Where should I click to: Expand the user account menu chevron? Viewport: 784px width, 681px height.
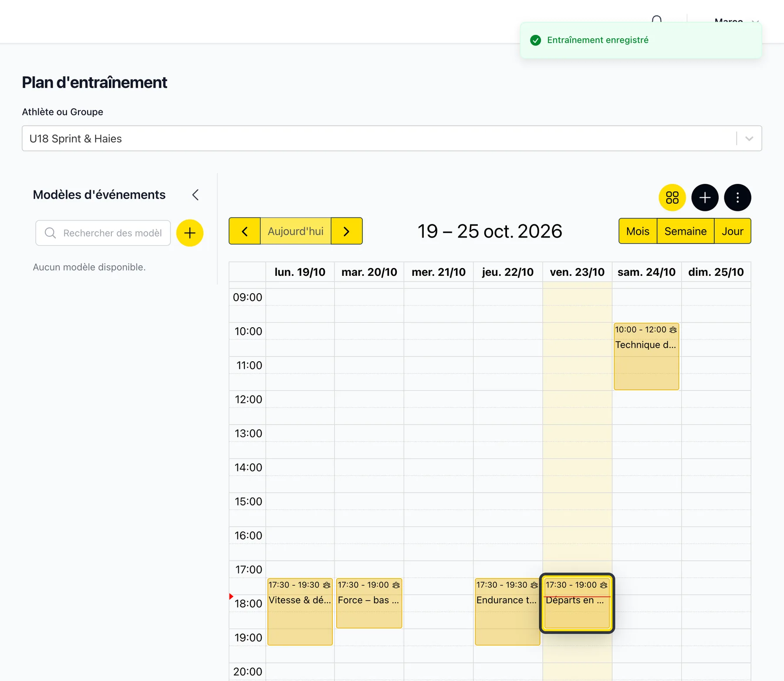coord(755,21)
